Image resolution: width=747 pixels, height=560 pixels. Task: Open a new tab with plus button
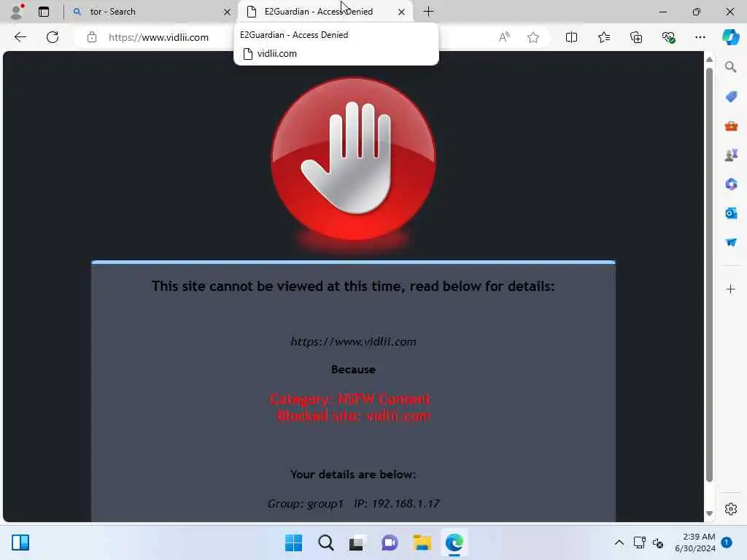[x=428, y=12]
